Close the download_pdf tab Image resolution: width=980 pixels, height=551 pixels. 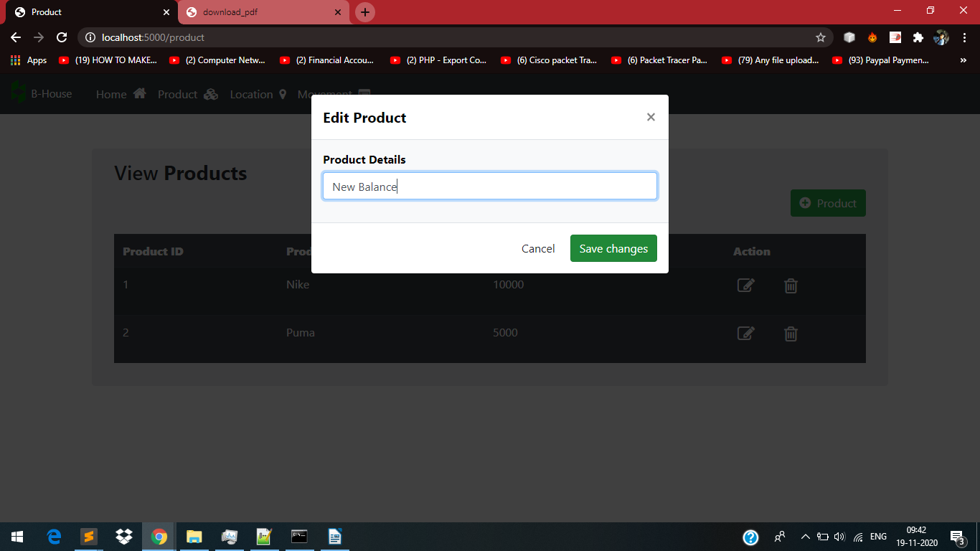point(338,12)
